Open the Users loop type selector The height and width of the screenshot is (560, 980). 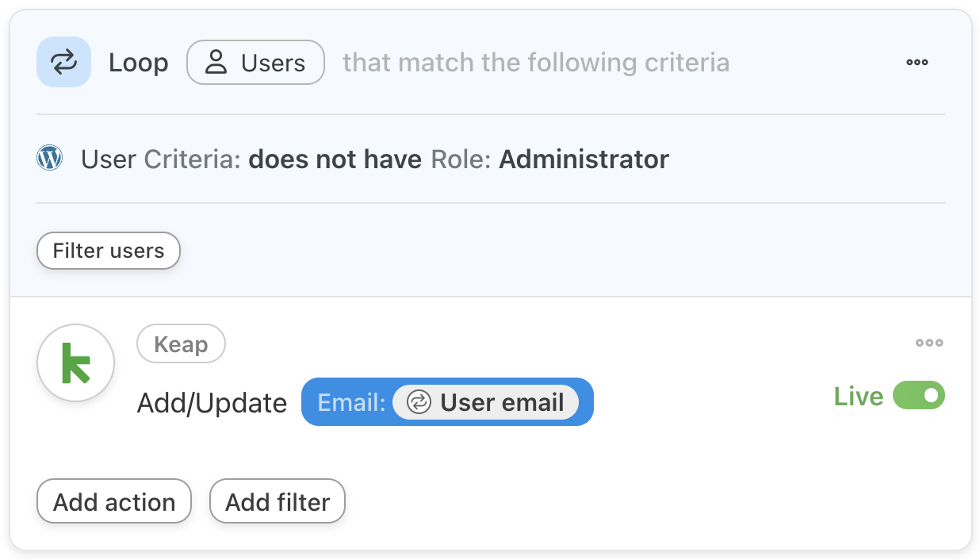click(x=255, y=63)
